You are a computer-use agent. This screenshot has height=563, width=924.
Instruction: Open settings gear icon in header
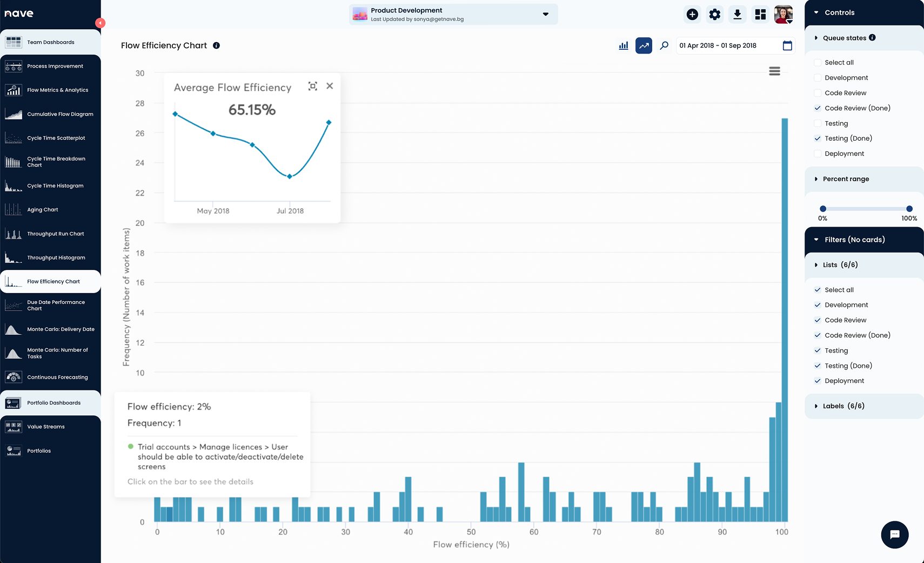point(714,15)
